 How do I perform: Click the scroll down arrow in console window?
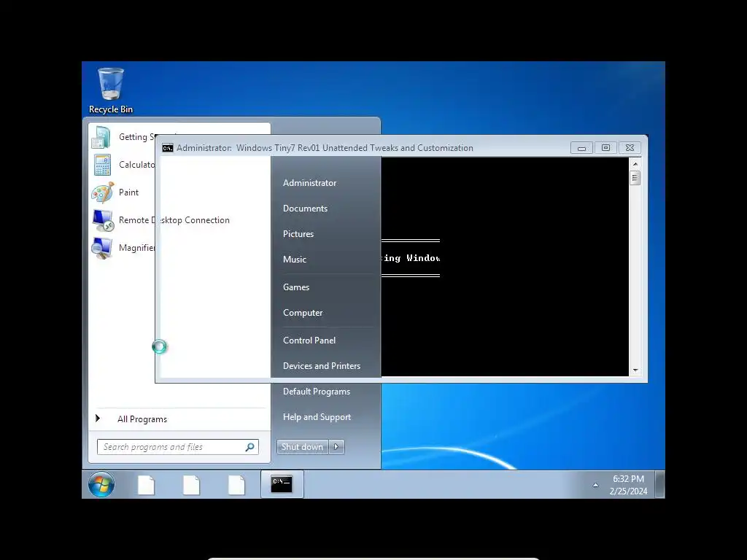click(635, 370)
